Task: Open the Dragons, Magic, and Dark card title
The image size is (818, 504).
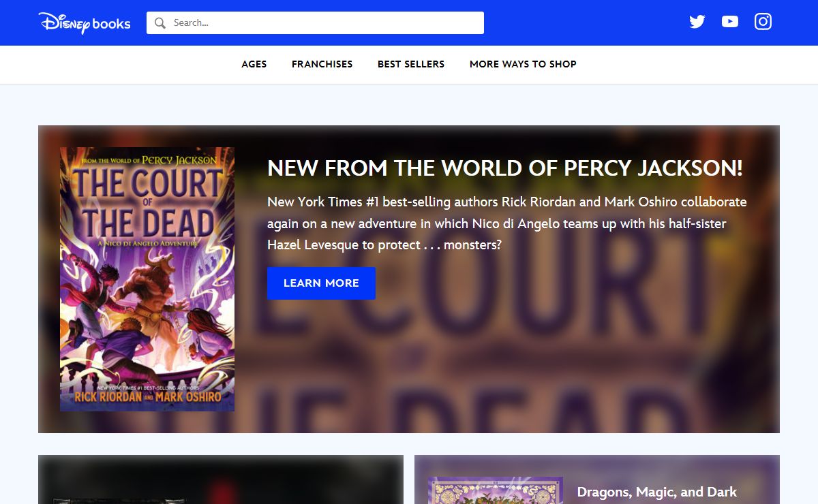Action: pyautogui.click(x=657, y=492)
